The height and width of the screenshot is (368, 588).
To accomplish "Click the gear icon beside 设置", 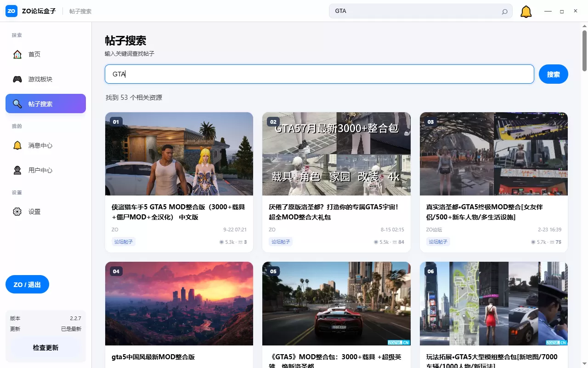I will pos(17,212).
